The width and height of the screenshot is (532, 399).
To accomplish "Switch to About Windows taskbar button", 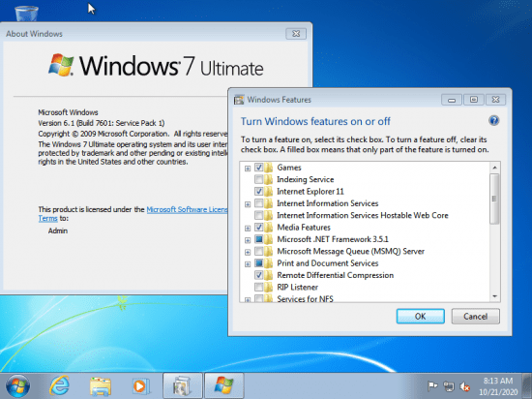I will coord(224,386).
